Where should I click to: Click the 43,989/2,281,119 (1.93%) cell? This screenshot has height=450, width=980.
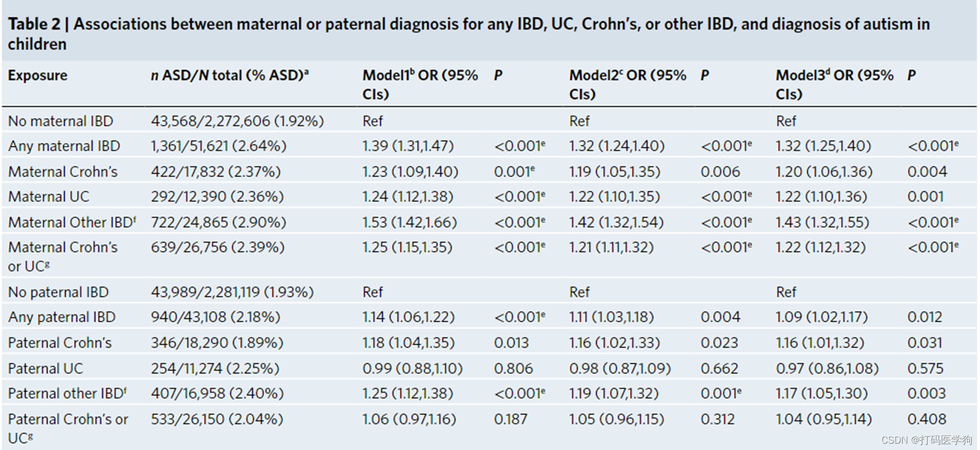(x=232, y=292)
